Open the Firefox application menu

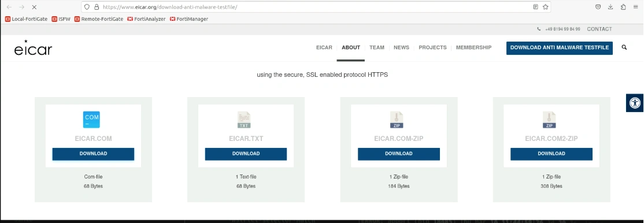tap(635, 7)
